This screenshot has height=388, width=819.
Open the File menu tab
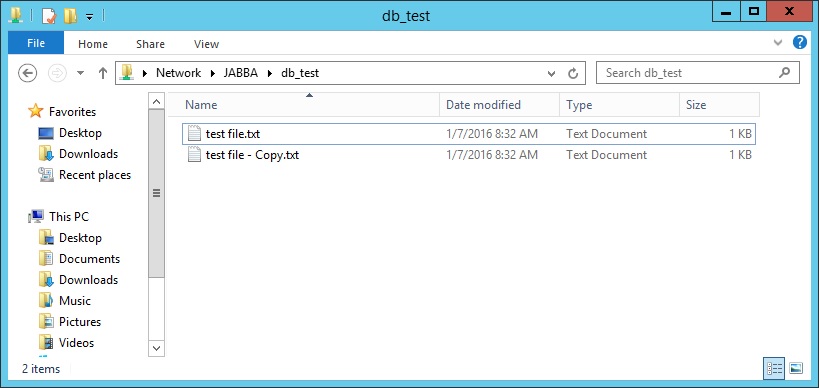point(36,43)
